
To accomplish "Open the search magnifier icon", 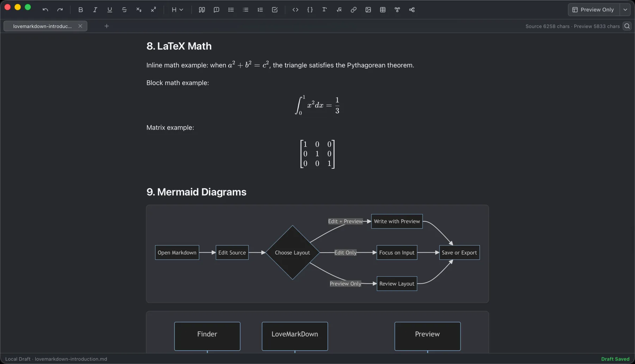I will [x=627, y=26].
